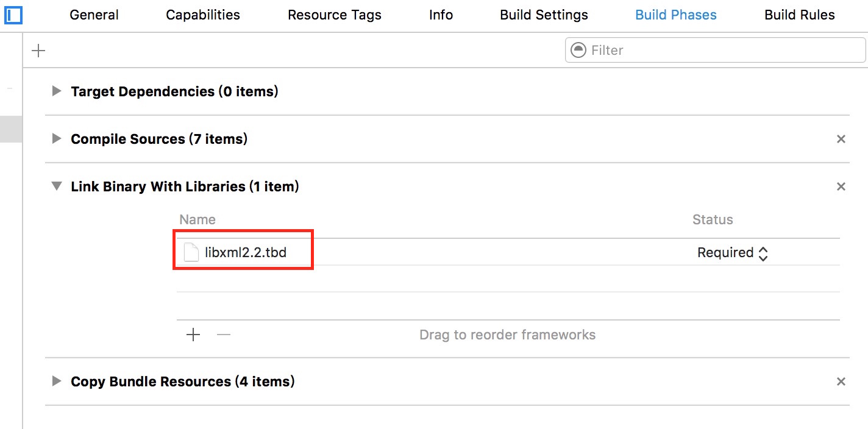Open the Build Rules tab
The image size is (868, 429).
coord(799,15)
